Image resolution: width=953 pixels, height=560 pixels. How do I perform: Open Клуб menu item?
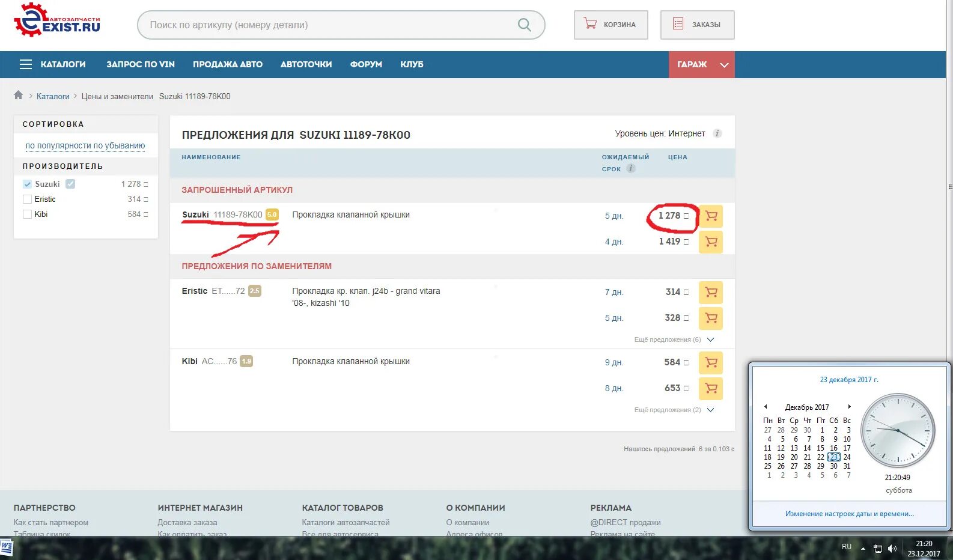click(412, 64)
